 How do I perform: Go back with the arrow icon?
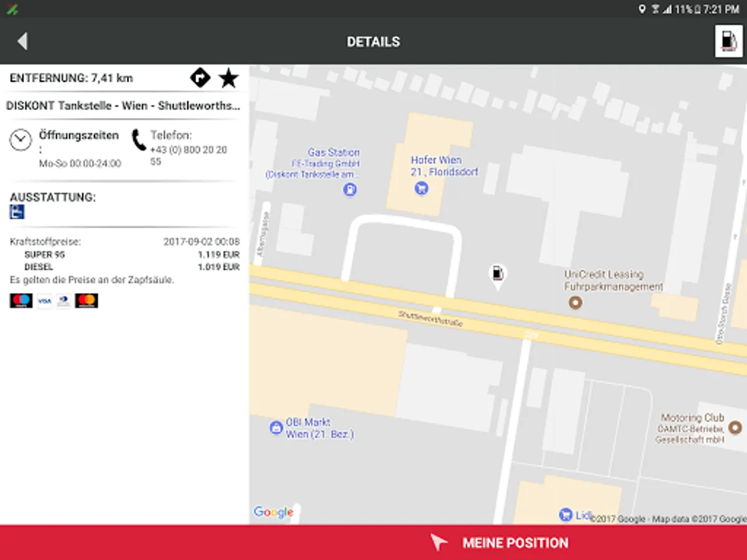click(22, 42)
